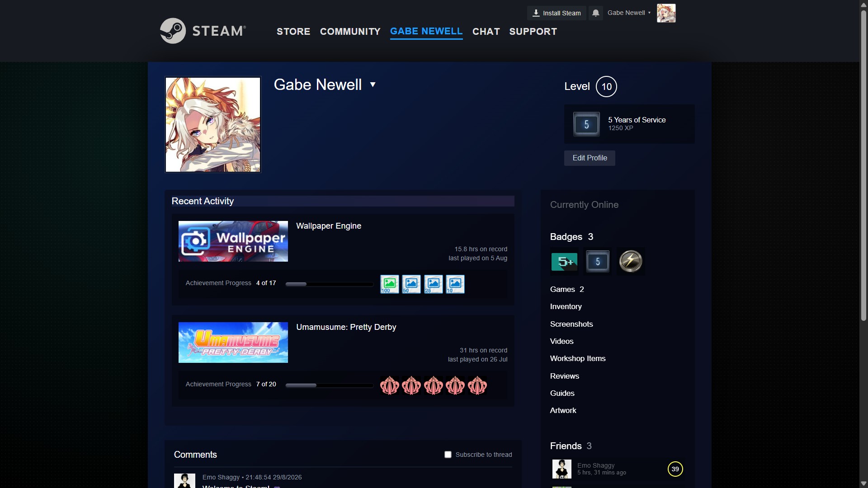Open Emo Shaggy's avatar in comments
Viewport: 868px width, 488px height.
click(184, 481)
